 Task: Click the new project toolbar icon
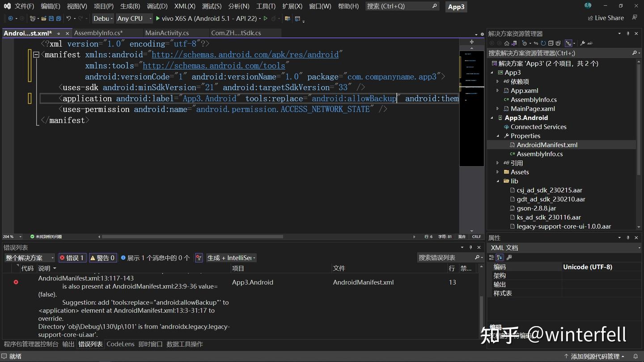[32, 18]
